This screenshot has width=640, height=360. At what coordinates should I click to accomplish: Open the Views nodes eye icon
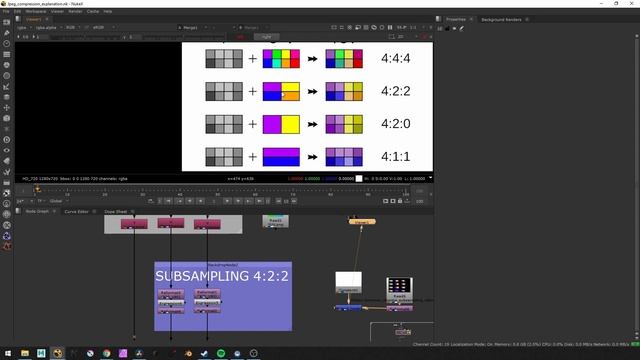coord(7,150)
